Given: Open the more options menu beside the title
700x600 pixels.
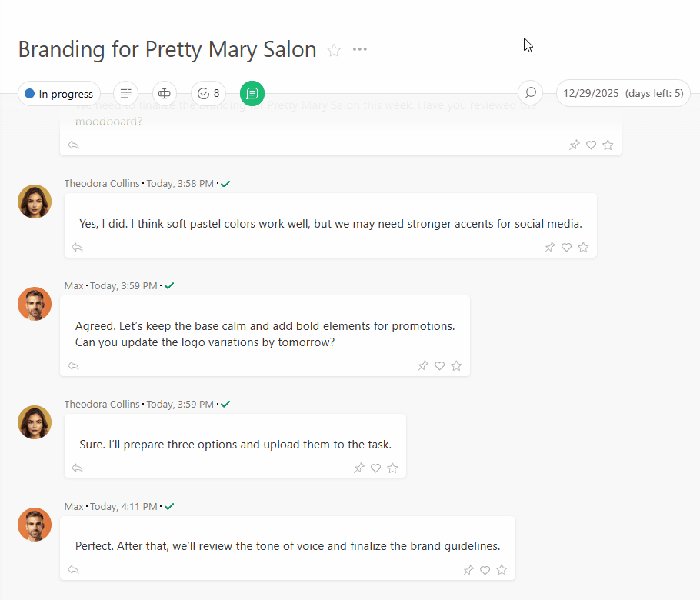Looking at the screenshot, I should pyautogui.click(x=359, y=48).
